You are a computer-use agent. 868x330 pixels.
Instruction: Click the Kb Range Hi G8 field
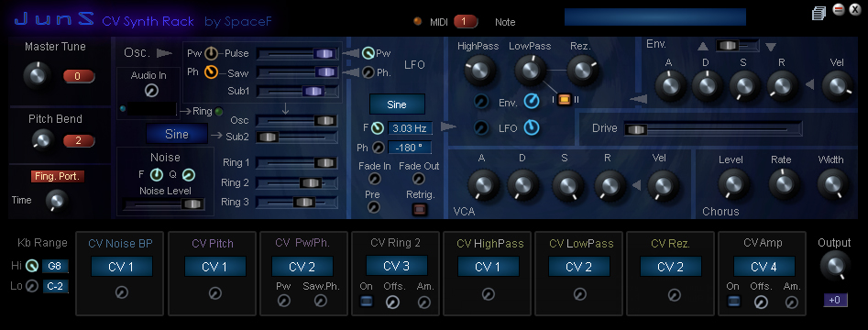55,267
